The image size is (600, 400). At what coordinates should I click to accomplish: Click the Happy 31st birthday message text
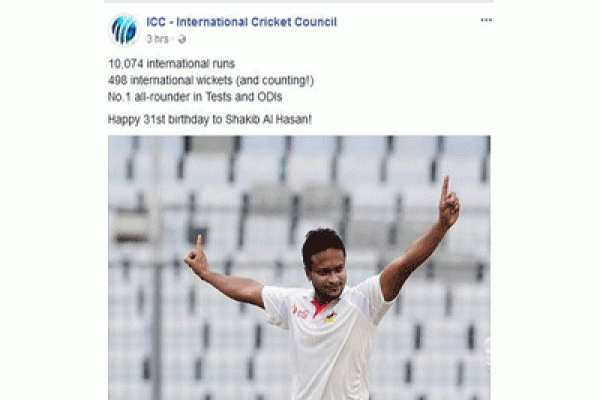[210, 119]
